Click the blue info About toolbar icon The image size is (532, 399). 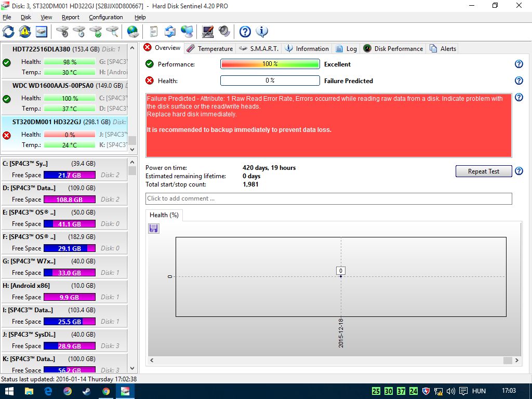coord(262,32)
